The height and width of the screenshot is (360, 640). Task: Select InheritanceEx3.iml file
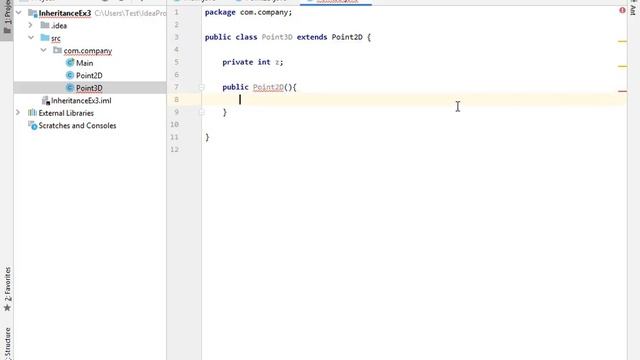[x=81, y=100]
